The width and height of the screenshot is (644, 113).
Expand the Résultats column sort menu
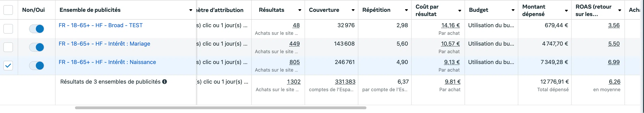[299, 10]
